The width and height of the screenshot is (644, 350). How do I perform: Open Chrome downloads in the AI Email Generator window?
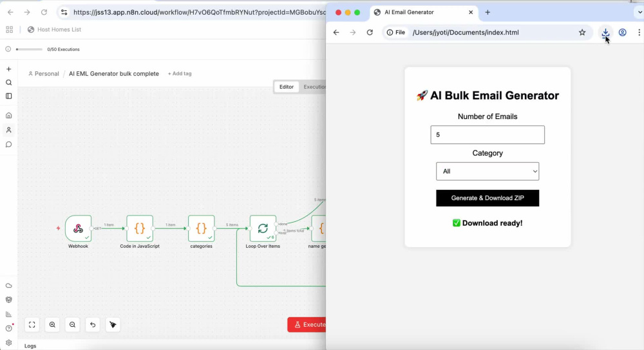(x=605, y=32)
